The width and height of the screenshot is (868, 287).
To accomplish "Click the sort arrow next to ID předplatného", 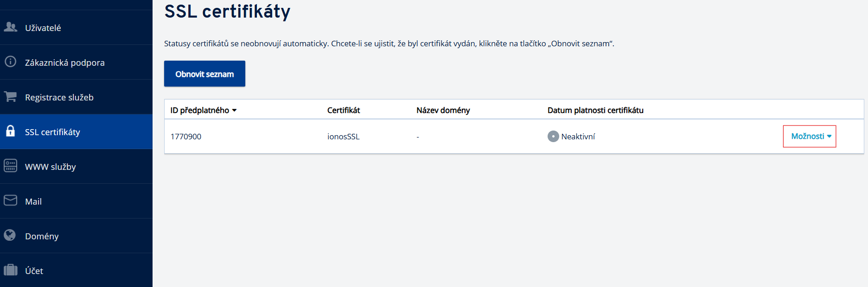I will click(235, 111).
